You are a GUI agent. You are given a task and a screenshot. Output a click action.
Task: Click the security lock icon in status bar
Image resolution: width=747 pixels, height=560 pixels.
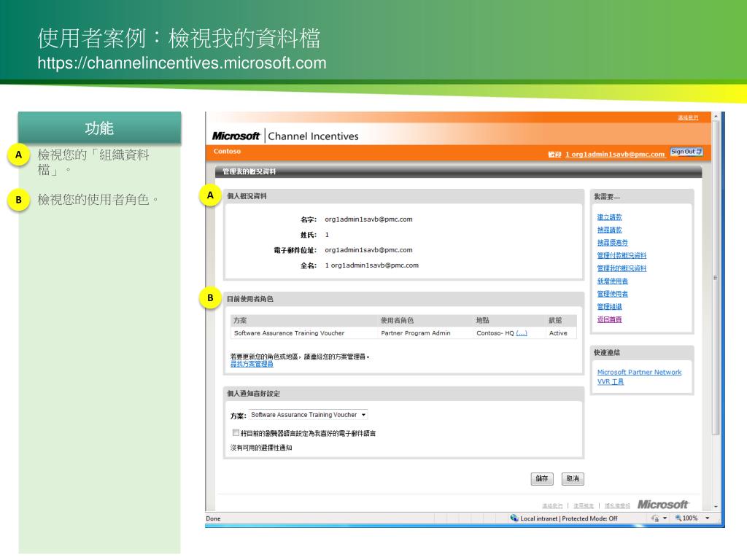655,518
